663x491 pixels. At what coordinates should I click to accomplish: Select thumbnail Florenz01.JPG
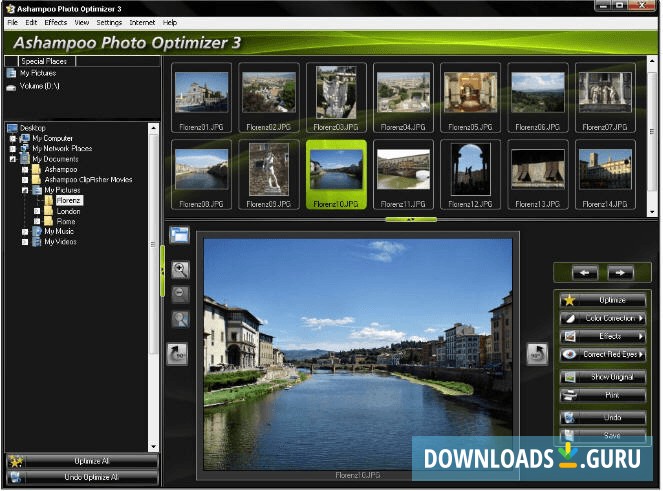(x=201, y=98)
